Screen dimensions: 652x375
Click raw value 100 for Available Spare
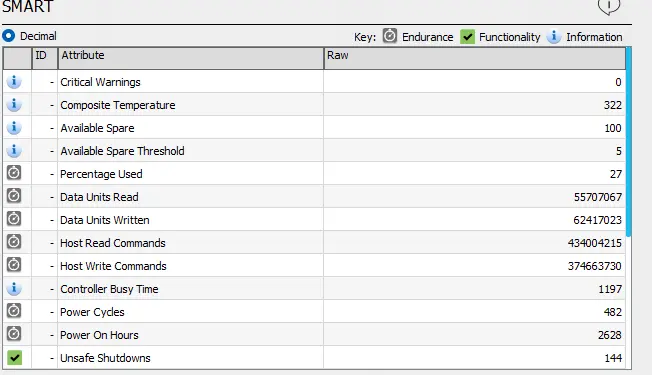(x=612, y=128)
